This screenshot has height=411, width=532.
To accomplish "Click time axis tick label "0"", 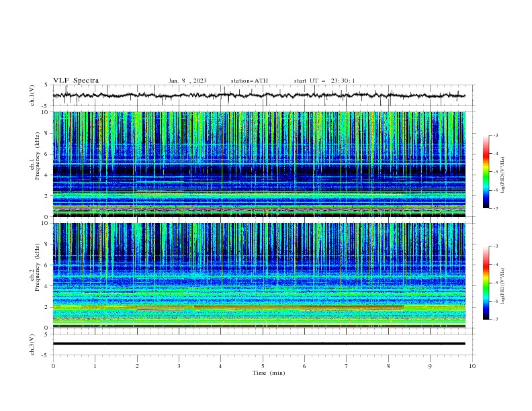I will (x=53, y=366).
